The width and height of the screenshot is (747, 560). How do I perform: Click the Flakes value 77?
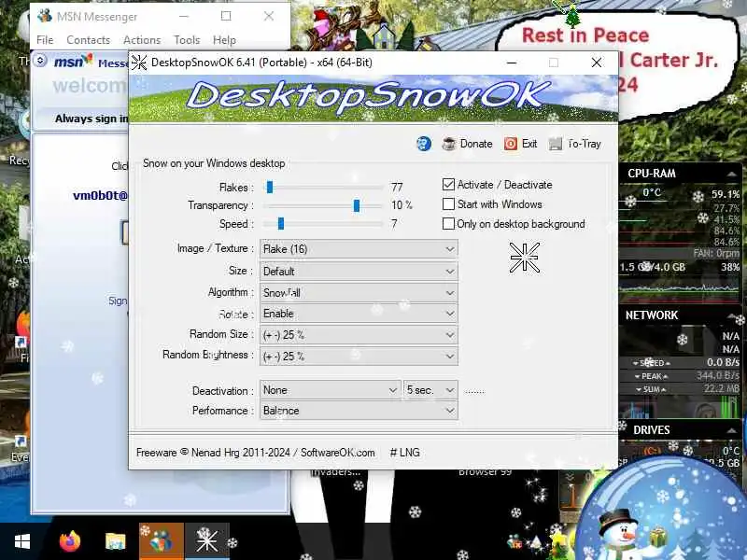tap(397, 188)
